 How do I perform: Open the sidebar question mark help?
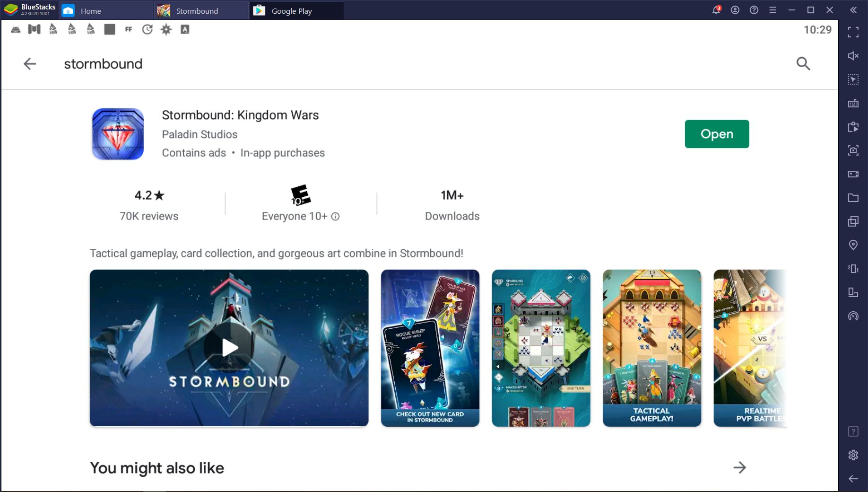pos(853,431)
